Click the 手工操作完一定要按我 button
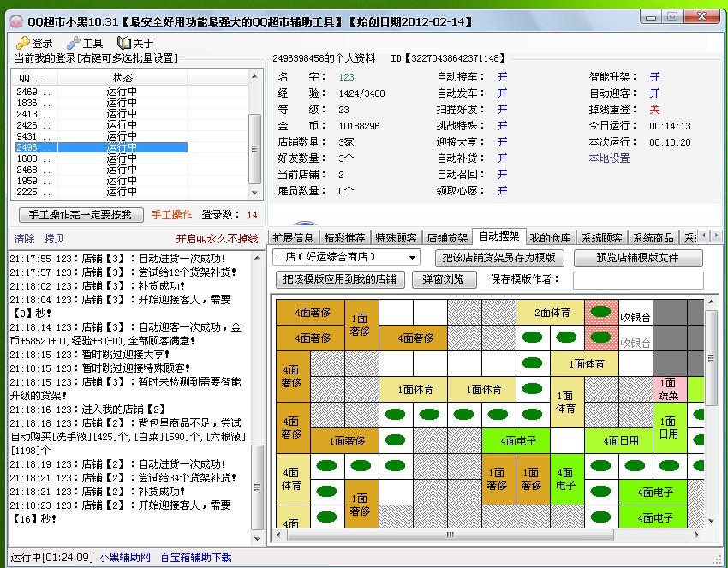This screenshot has height=568, width=728. [x=81, y=215]
